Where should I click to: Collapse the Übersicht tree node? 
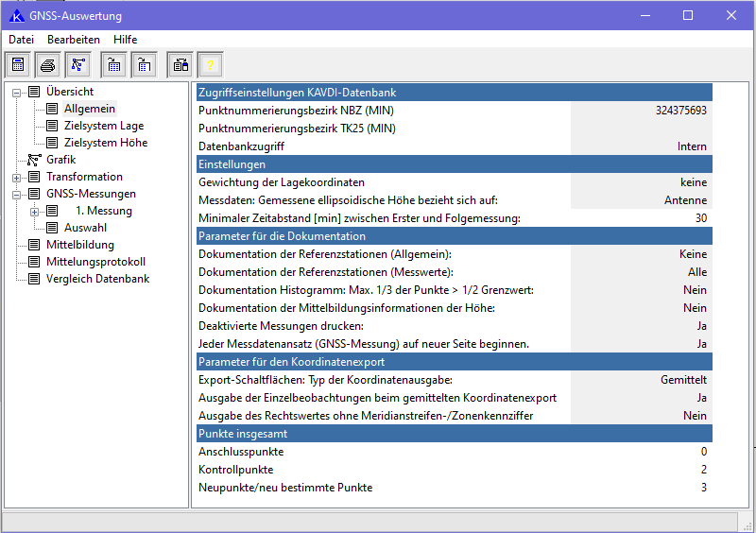click(16, 92)
